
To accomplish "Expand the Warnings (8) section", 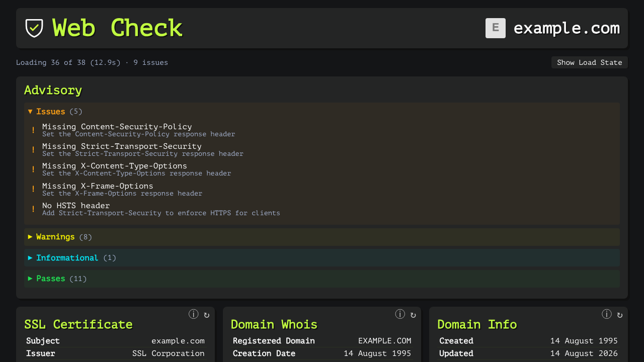I will click(x=322, y=237).
